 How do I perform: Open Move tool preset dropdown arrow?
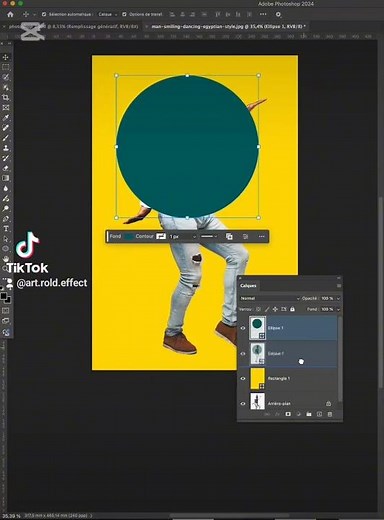tap(34, 15)
